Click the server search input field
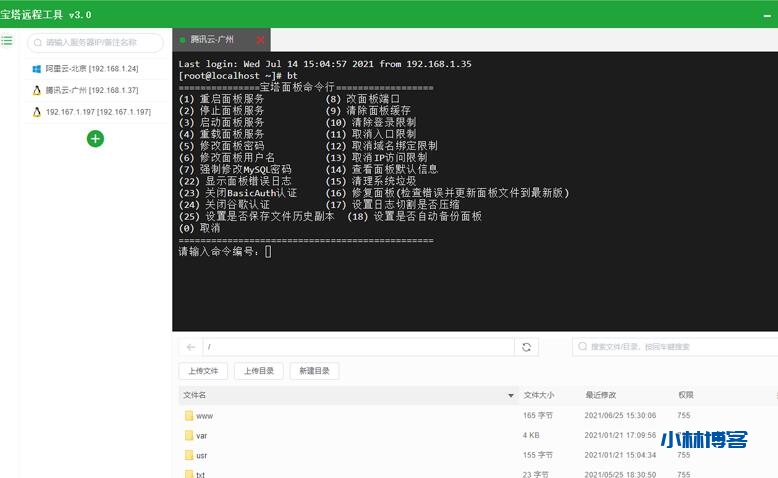Image resolution: width=778 pixels, height=478 pixels. 95,43
